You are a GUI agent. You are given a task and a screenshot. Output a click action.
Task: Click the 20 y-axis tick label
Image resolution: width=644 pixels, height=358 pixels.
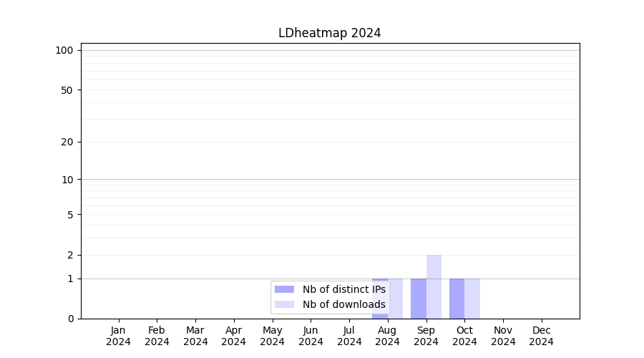pyautogui.click(x=67, y=142)
